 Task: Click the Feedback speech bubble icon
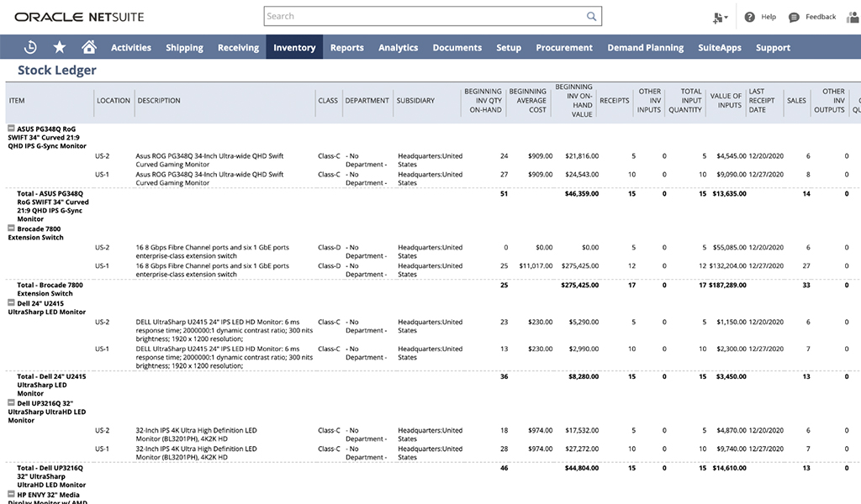click(793, 17)
